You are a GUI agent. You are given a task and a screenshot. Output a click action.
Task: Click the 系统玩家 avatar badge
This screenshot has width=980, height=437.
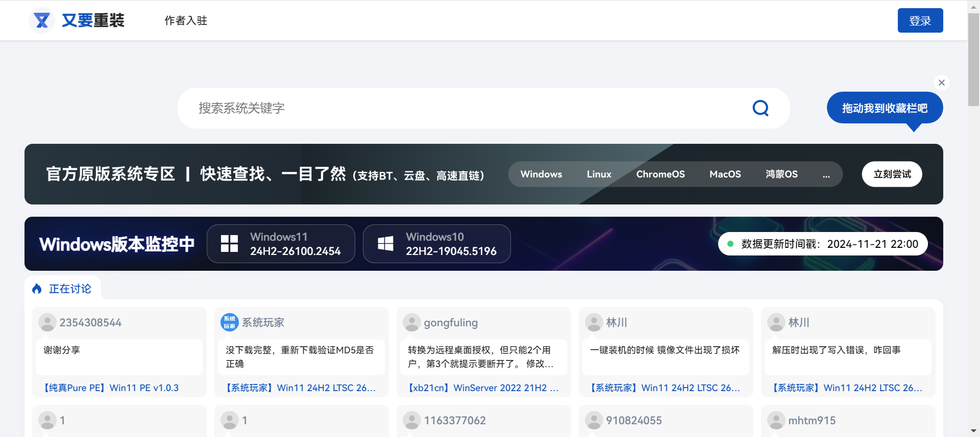coord(230,322)
